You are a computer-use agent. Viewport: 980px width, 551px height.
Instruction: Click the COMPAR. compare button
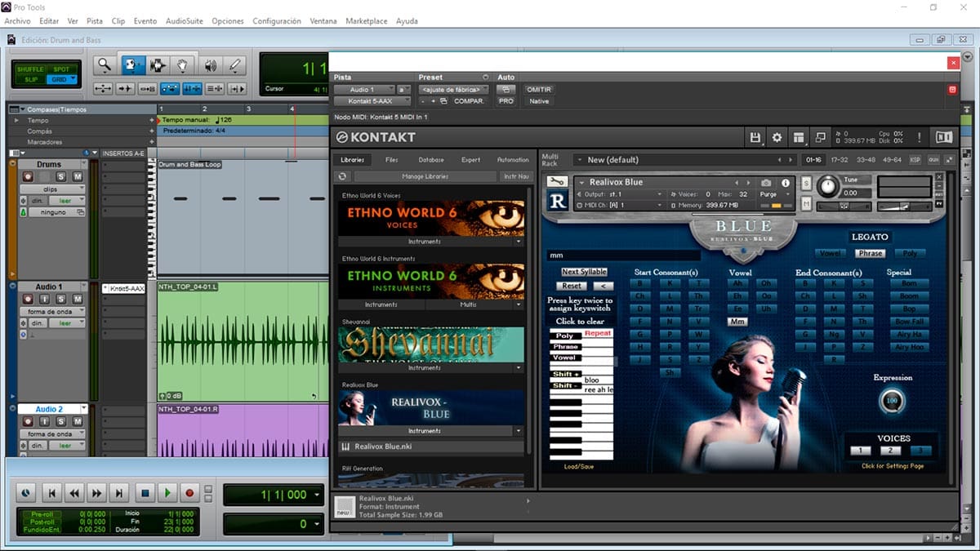click(469, 101)
